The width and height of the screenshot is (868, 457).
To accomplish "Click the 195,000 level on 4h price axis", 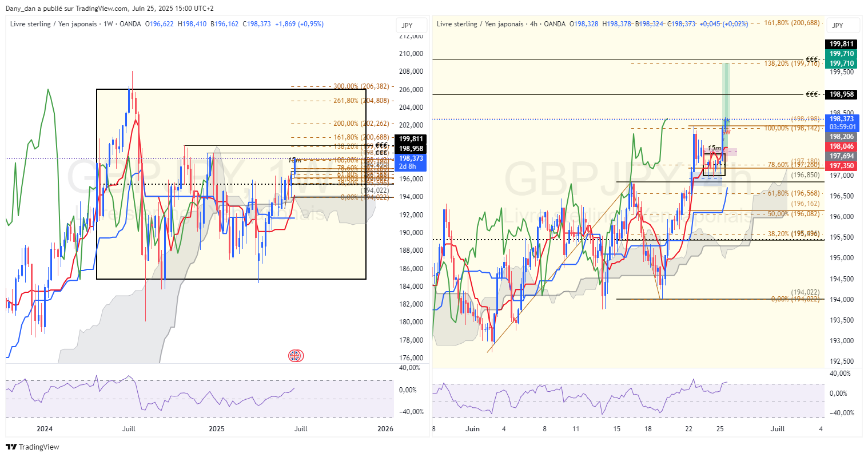I will pos(842,258).
